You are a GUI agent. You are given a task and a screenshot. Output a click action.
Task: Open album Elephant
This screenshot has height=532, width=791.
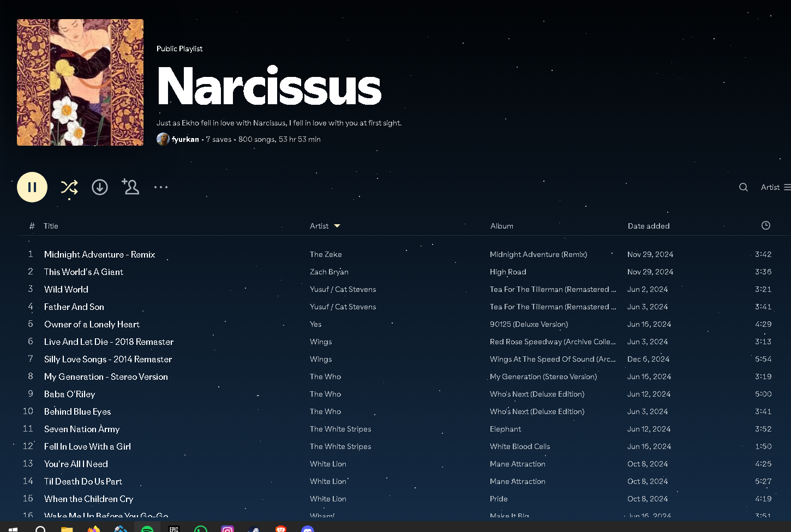tap(505, 429)
